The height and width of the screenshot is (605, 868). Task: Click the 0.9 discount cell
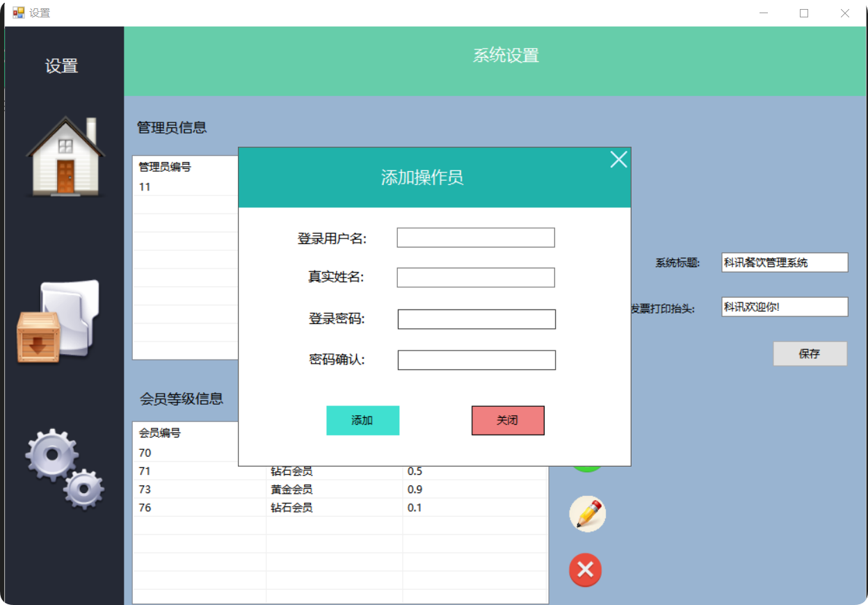(415, 489)
